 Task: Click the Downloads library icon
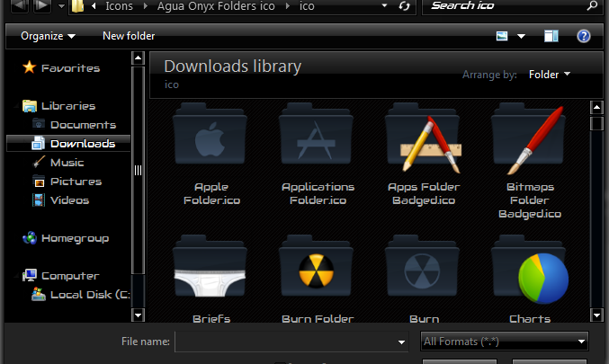[38, 143]
